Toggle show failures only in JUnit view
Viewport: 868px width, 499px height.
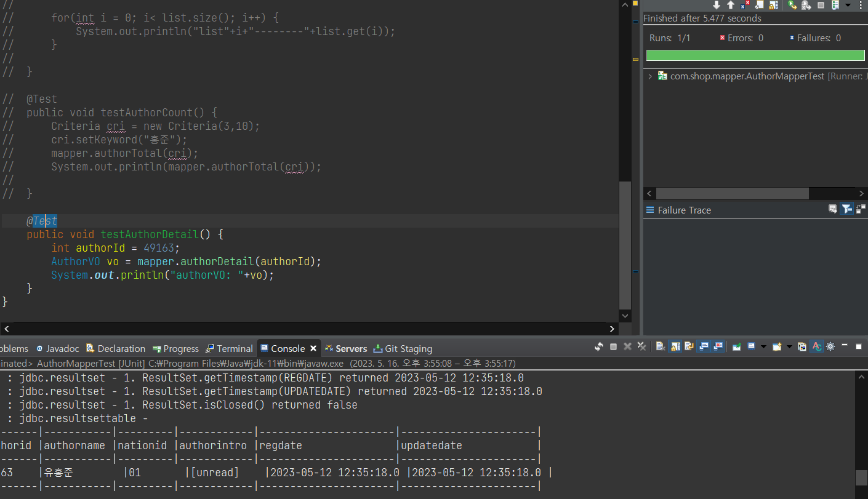(745, 5)
